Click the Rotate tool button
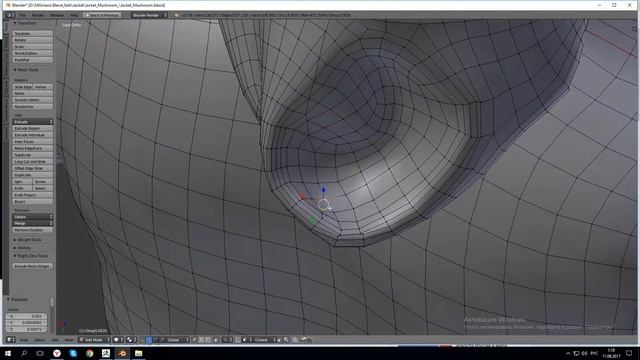This screenshot has height=360, width=640. click(33, 40)
